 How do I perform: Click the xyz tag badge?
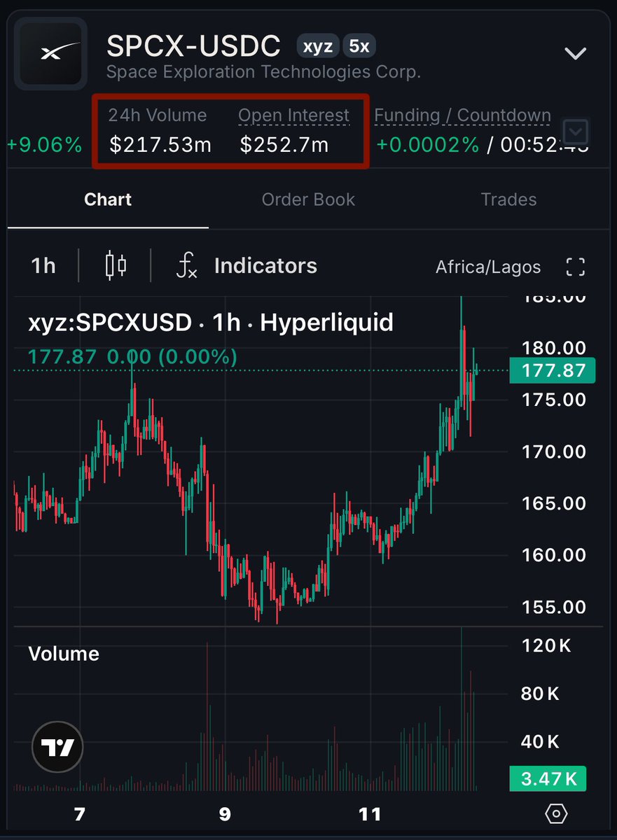(x=318, y=47)
